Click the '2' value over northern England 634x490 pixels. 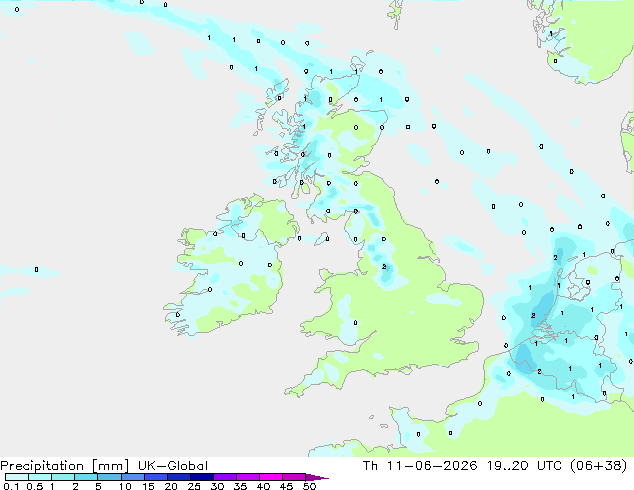point(384,266)
